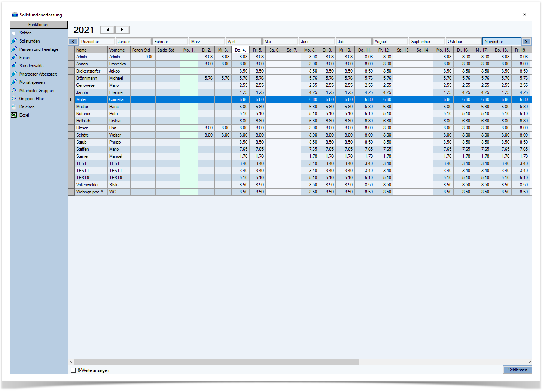The height and width of the screenshot is (392, 545).
Task: Switch to Februar month tab
Action: 170,42
